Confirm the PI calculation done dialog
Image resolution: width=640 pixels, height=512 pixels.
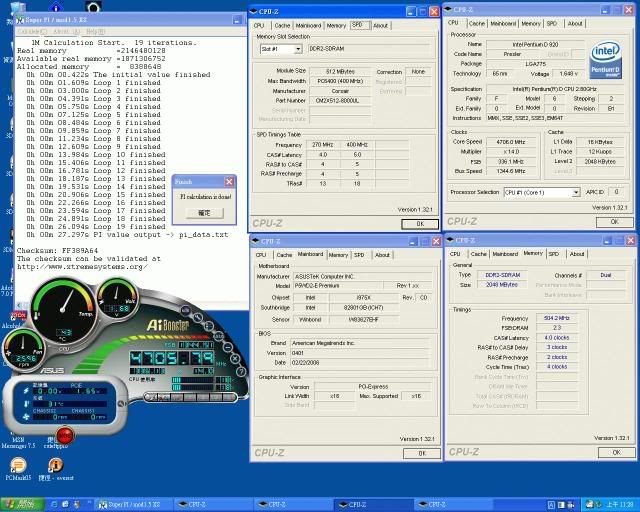204,213
